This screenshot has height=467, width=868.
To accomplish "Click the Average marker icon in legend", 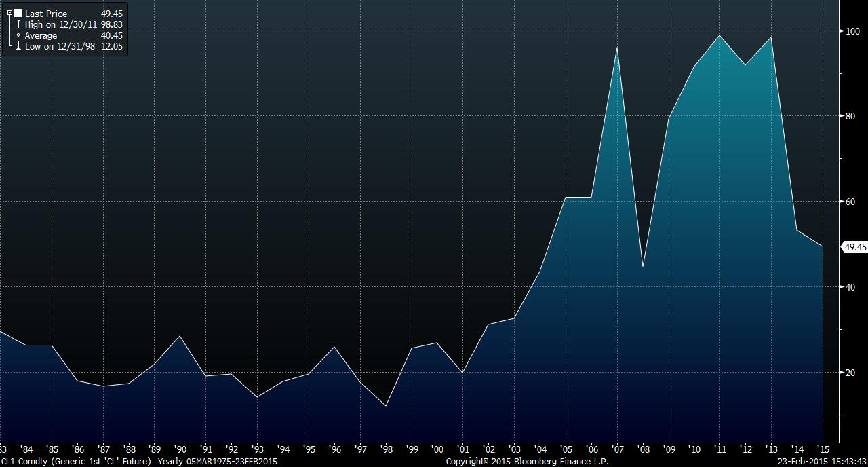I will pyautogui.click(x=18, y=35).
